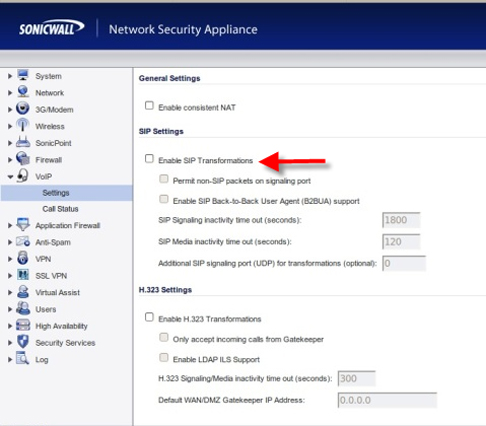Enable consistent NAT checkbox
486x426 pixels.
149,106
